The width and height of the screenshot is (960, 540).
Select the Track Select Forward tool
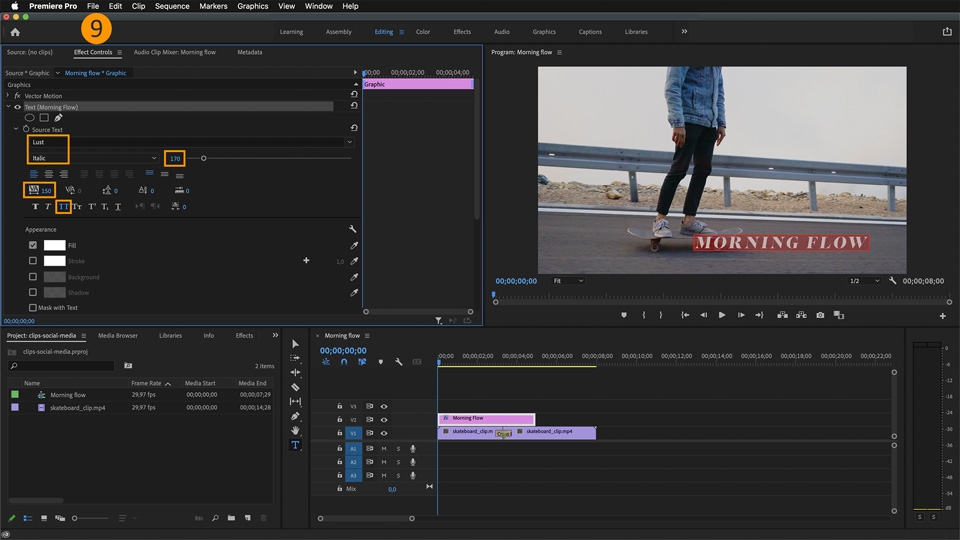pyautogui.click(x=295, y=358)
